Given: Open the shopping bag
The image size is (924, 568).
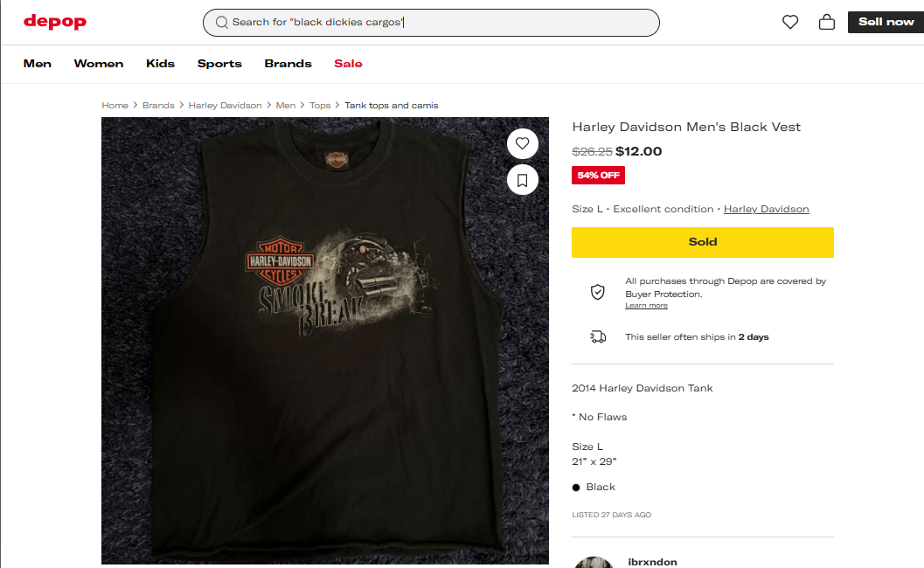Looking at the screenshot, I should tap(826, 22).
